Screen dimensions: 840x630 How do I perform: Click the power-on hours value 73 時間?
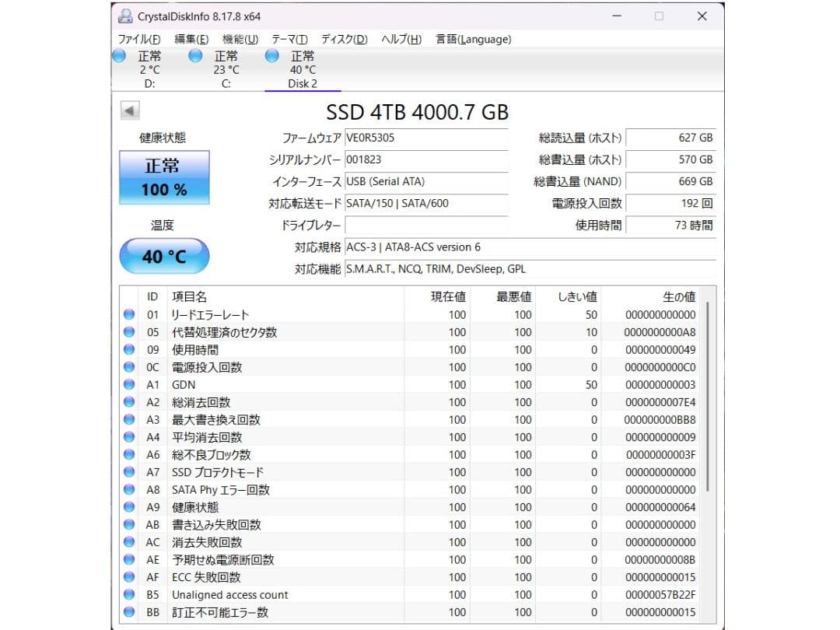(x=670, y=226)
